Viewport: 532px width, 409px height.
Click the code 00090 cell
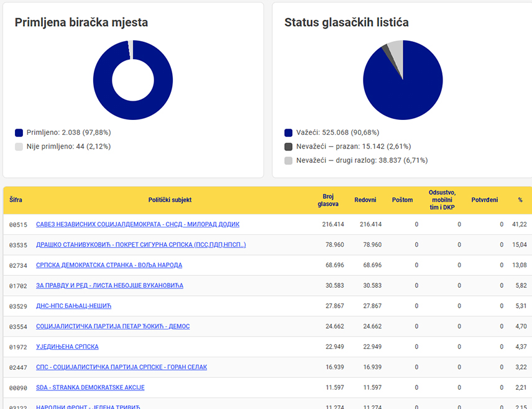[x=18, y=388]
